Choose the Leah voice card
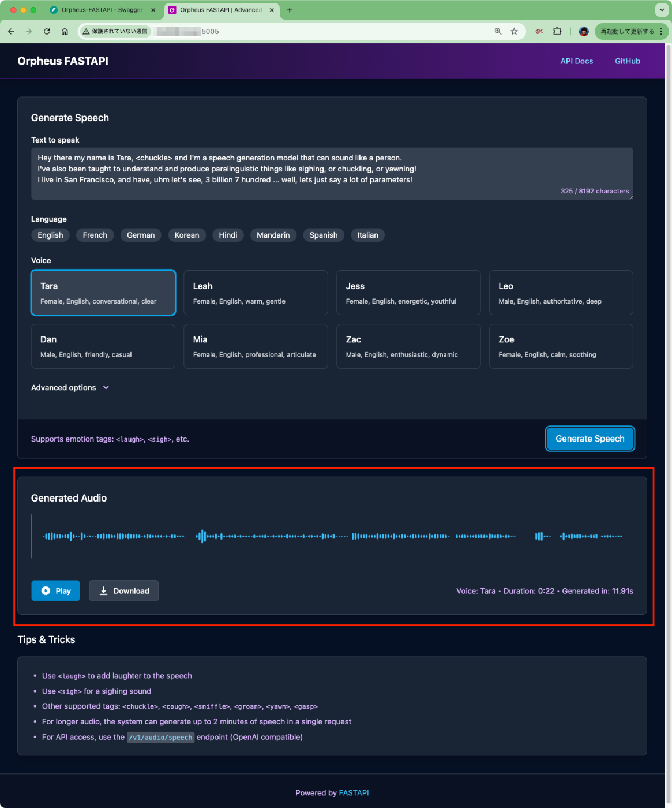 256,293
